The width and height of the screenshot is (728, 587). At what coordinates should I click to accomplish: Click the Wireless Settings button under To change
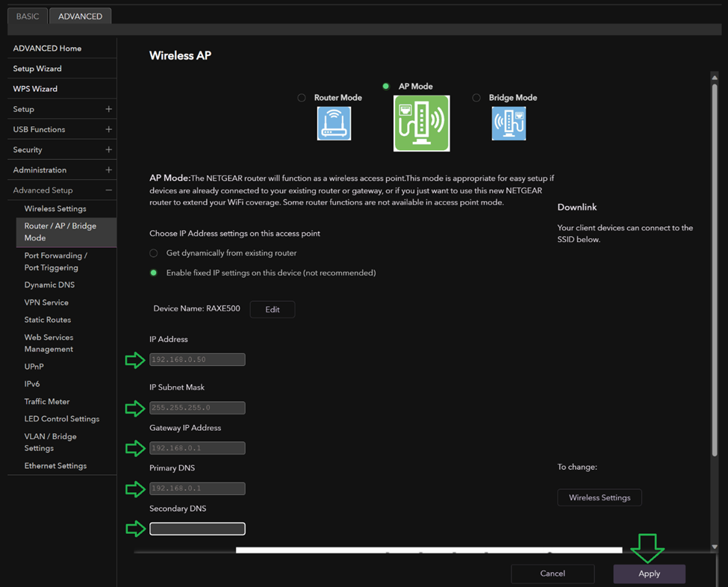600,497
